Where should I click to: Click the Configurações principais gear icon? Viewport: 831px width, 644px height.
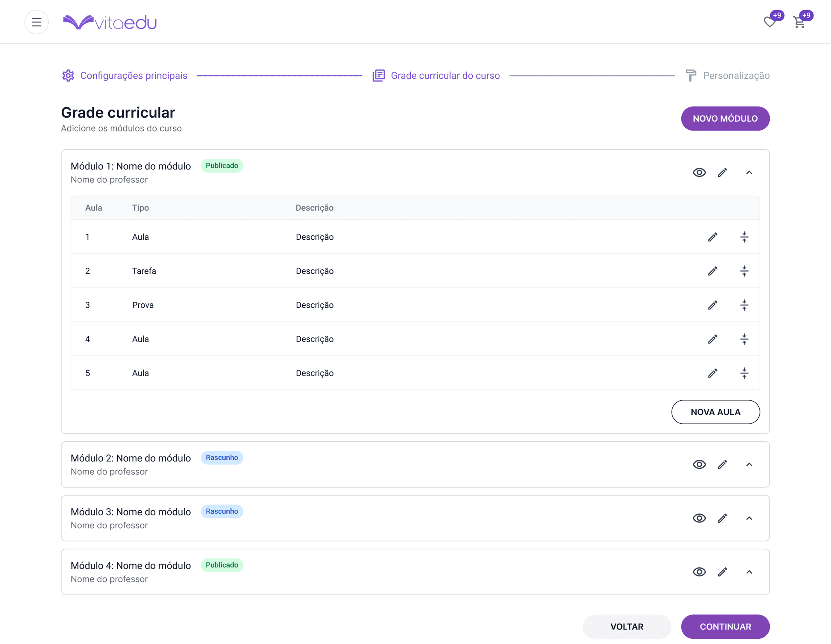(x=68, y=75)
